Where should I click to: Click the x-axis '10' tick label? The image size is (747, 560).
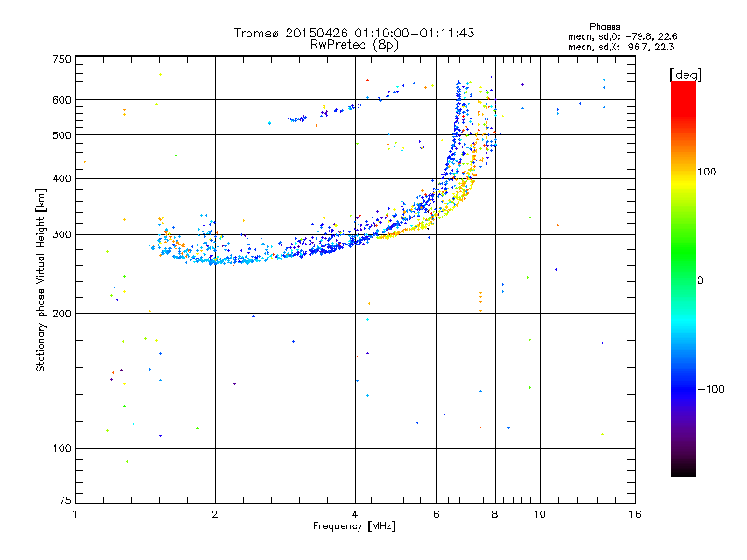click(540, 514)
